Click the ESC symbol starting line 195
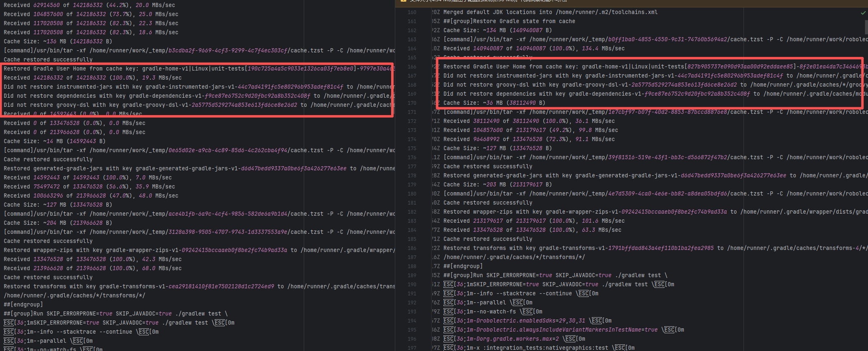The width and height of the screenshot is (868, 351). (448, 330)
